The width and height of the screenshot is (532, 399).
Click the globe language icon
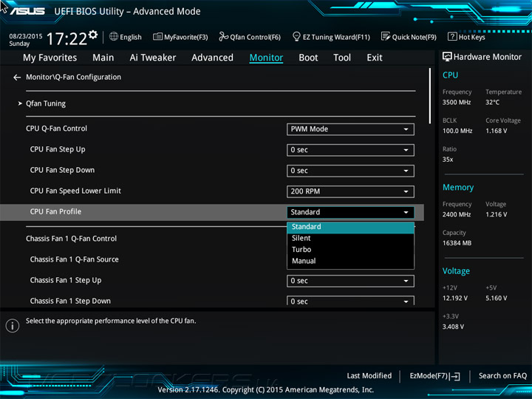(114, 36)
